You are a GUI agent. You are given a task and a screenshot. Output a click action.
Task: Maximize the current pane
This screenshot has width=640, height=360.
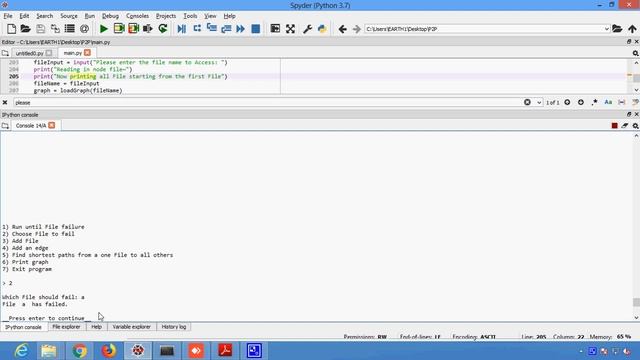click(x=276, y=29)
